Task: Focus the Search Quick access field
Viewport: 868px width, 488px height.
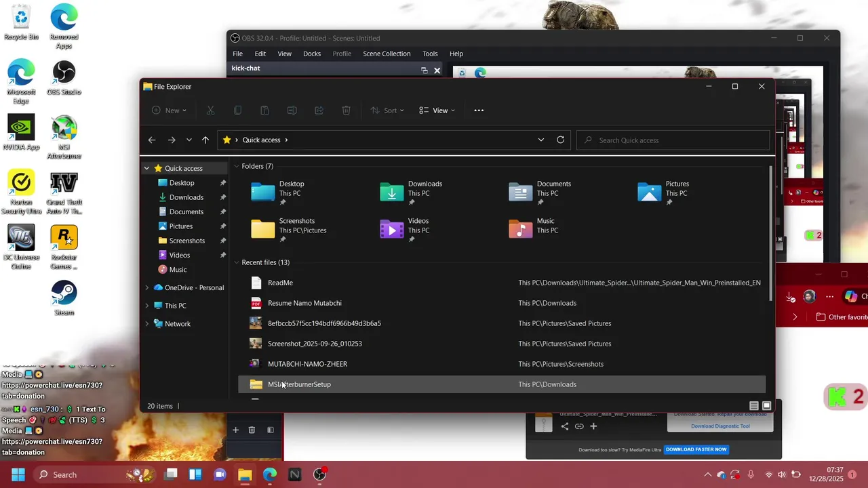Action: pos(673,140)
